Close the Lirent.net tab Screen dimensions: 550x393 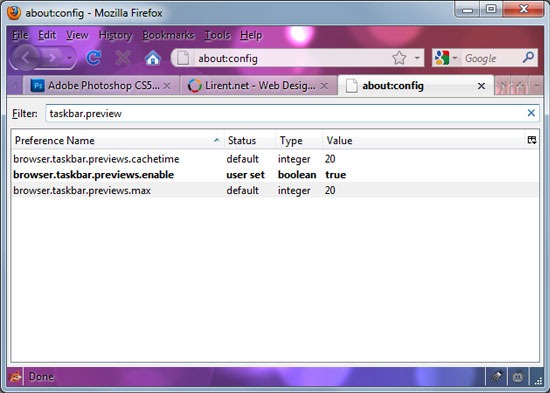[324, 86]
